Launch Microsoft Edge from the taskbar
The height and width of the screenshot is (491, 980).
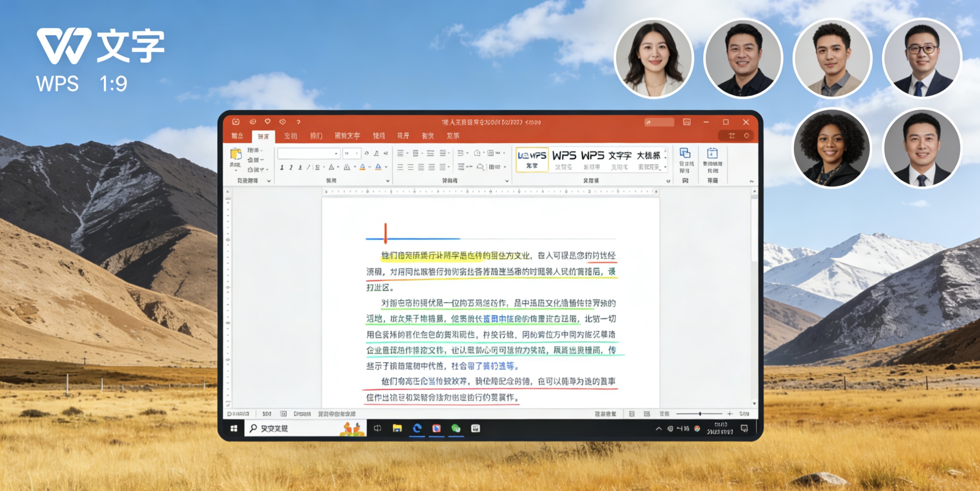pos(417,429)
